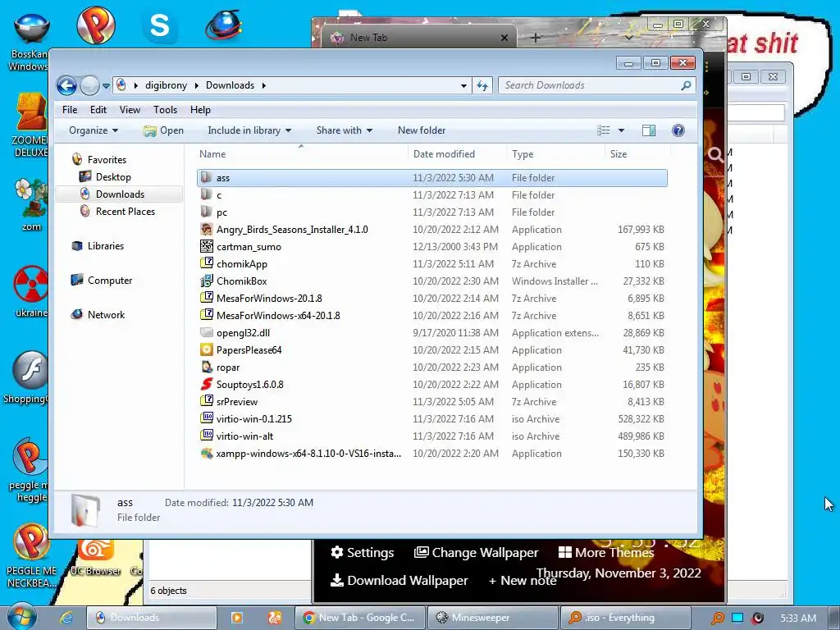
Task: Open the File menu
Action: coord(70,110)
